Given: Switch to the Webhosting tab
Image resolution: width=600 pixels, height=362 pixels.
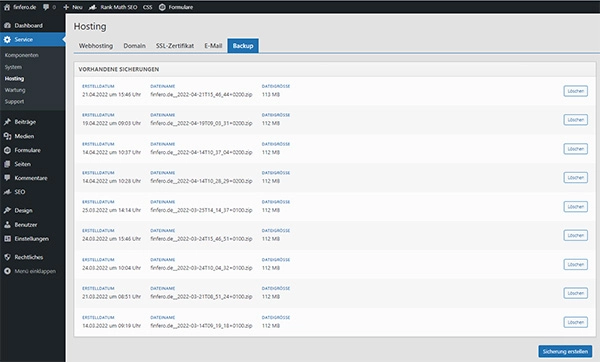Looking at the screenshot, I should click(96, 46).
